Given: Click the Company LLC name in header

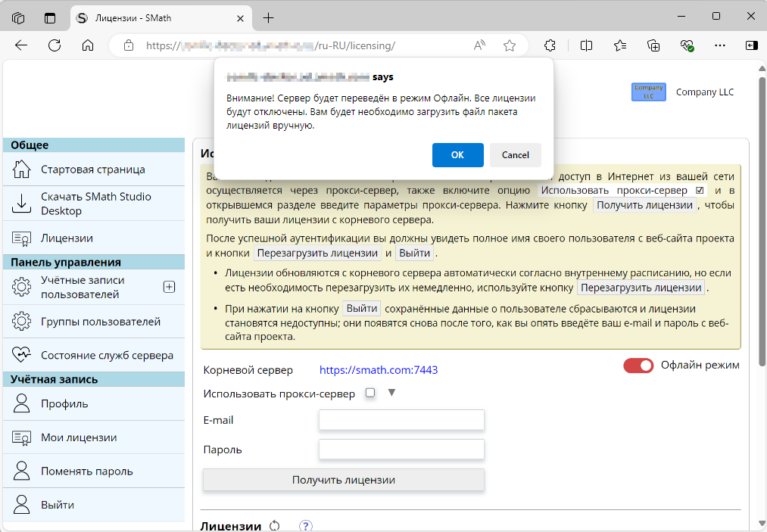Looking at the screenshot, I should pos(705,92).
